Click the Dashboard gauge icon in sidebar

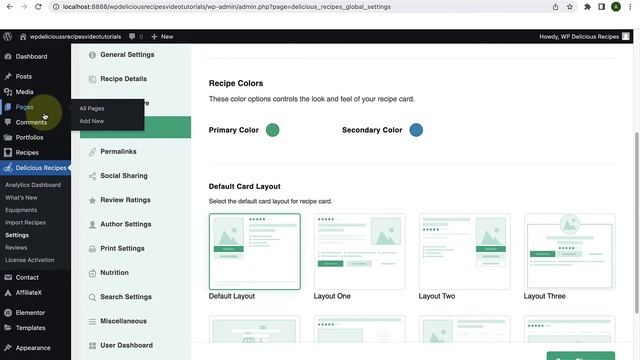point(8,56)
